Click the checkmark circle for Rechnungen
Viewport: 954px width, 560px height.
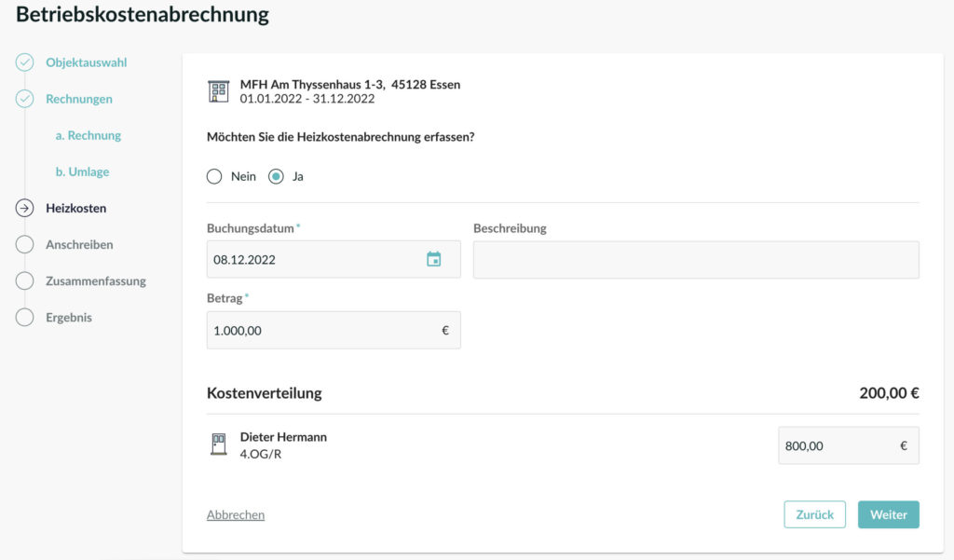[x=25, y=99]
